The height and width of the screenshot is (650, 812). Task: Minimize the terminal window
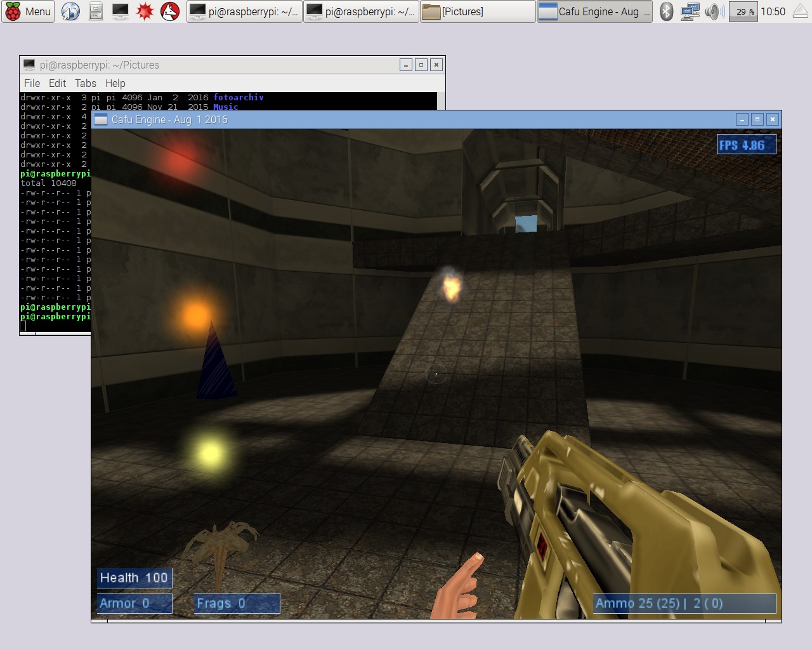pos(406,65)
